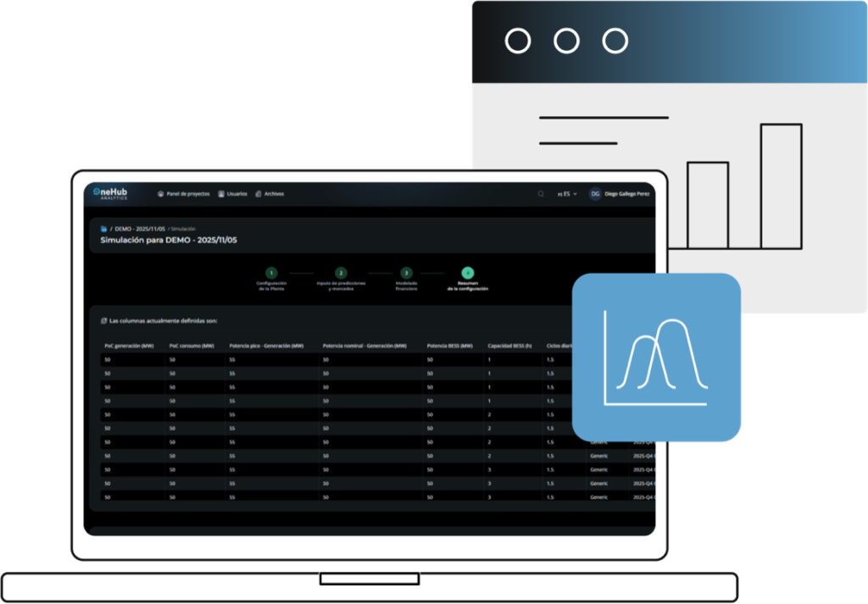Click the breadcrumb home folder icon
This screenshot has height=604, width=868.
tap(103, 229)
